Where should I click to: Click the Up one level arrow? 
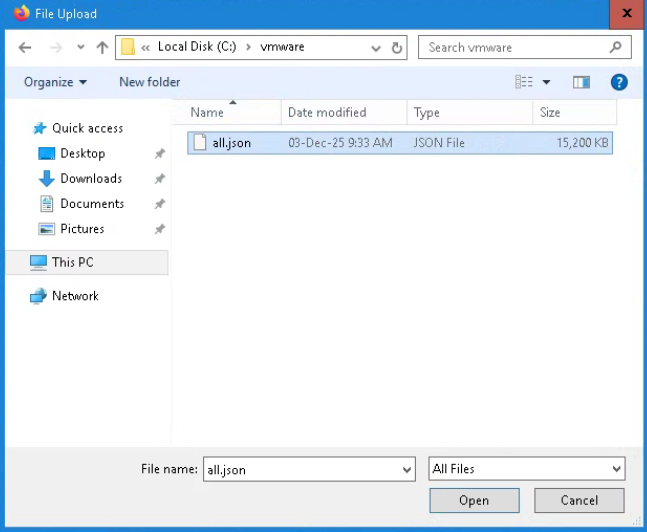tap(102, 47)
